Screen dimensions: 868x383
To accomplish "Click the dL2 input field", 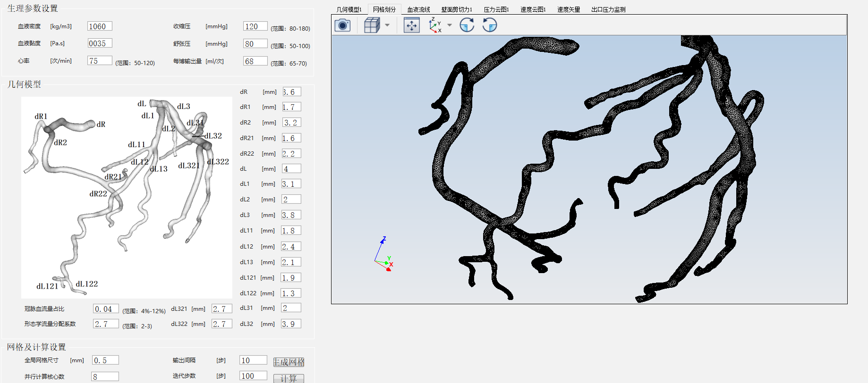I will tap(291, 200).
